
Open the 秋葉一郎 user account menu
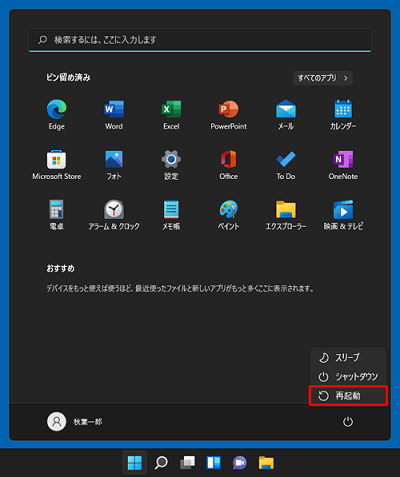tap(75, 422)
